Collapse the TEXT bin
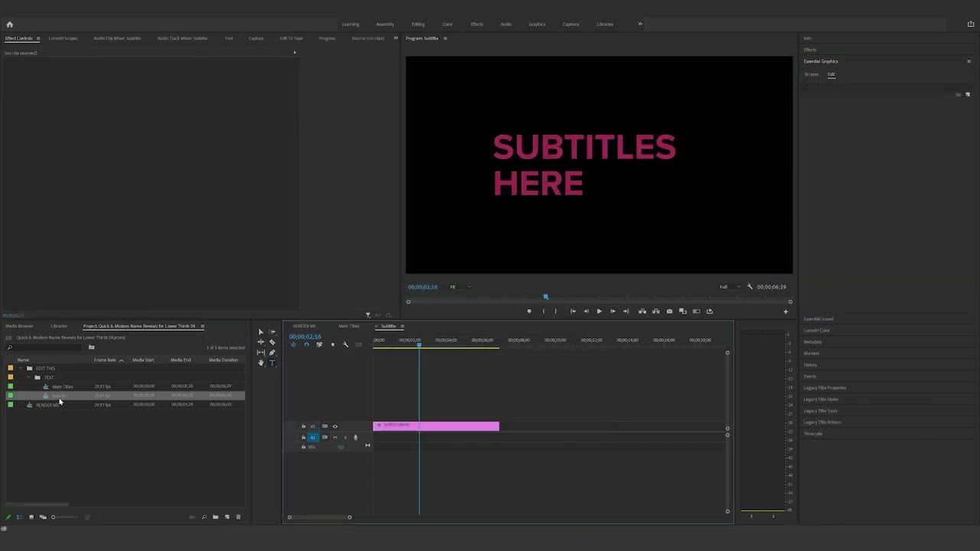 tap(29, 377)
